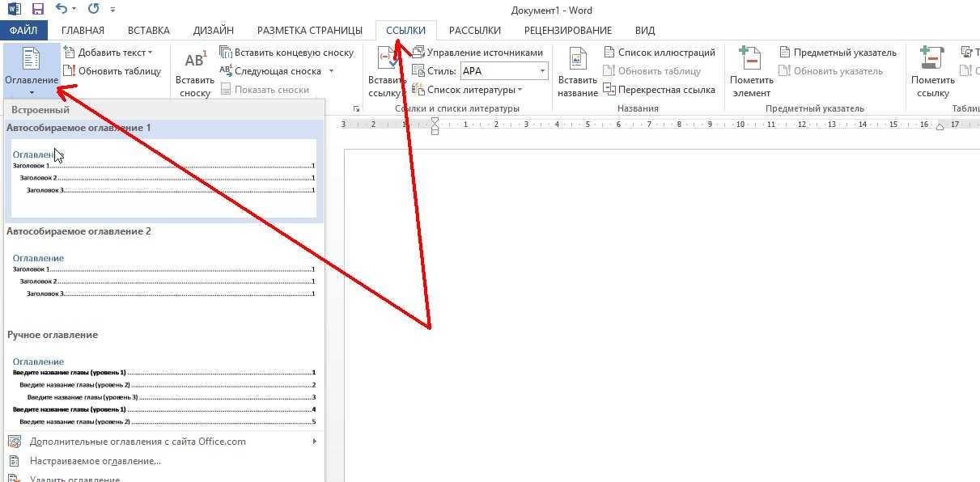Click the Redo icon in title bar
This screenshot has width=980, height=482.
coord(92,10)
